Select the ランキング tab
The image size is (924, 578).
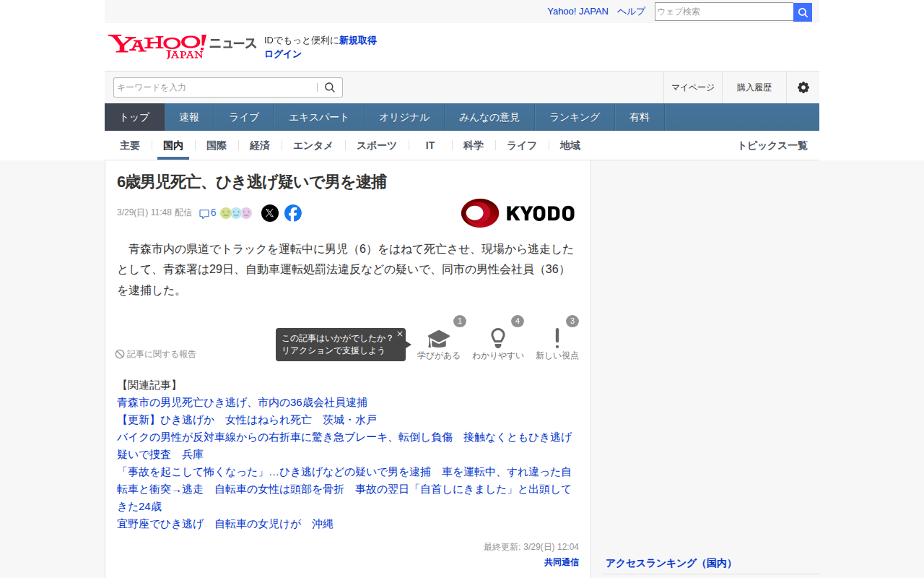tap(575, 117)
